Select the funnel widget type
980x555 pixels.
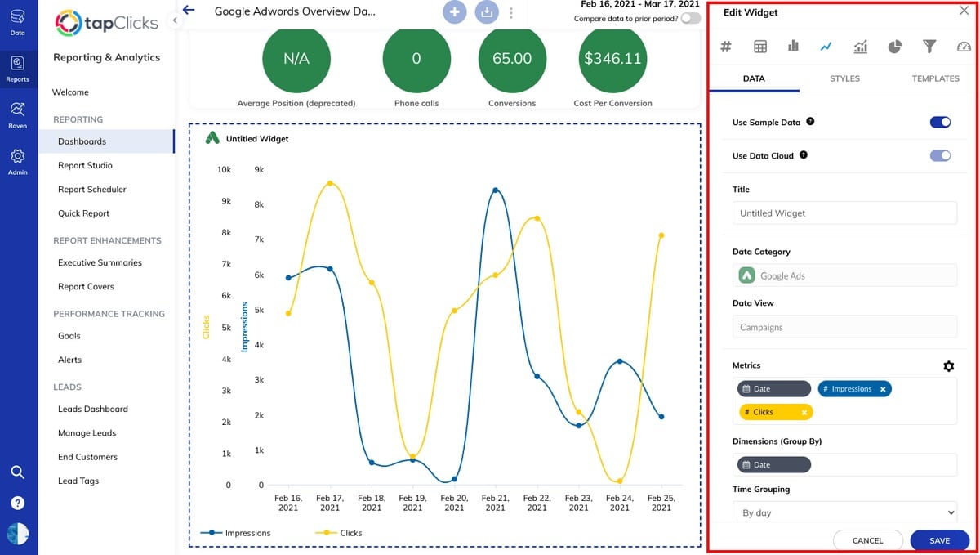point(929,47)
